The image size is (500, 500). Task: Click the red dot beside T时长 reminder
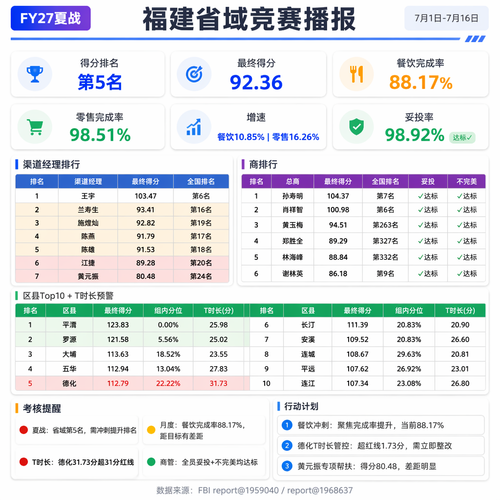[23, 462]
